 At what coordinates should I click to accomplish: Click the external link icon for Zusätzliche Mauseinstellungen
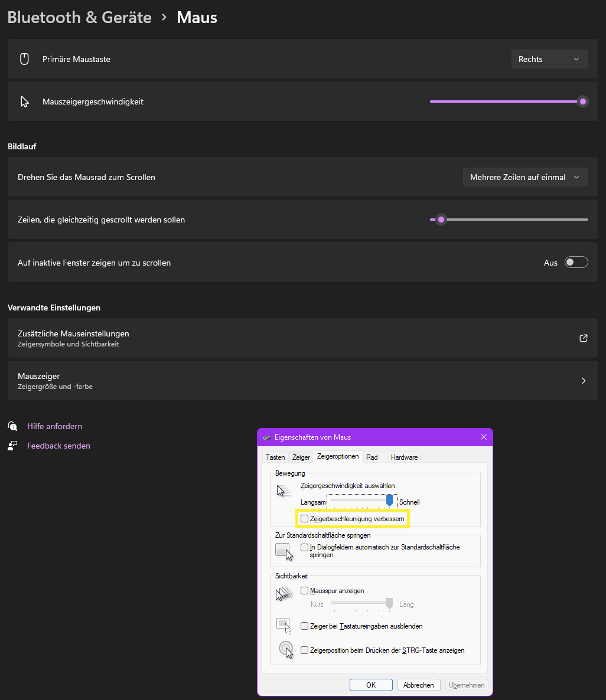click(x=584, y=338)
